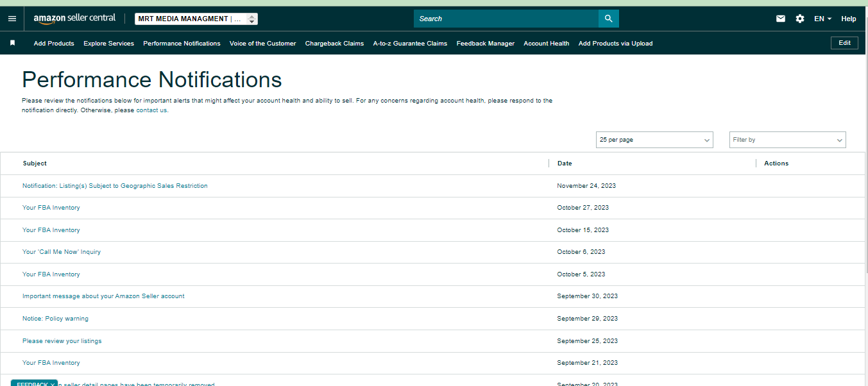Close the Feedback tab
The height and width of the screenshot is (386, 868).
pyautogui.click(x=53, y=384)
